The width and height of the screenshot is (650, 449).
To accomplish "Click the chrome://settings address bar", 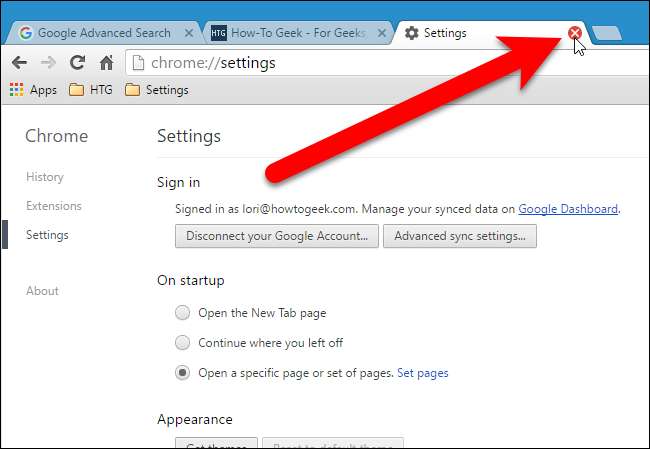I will (x=388, y=63).
